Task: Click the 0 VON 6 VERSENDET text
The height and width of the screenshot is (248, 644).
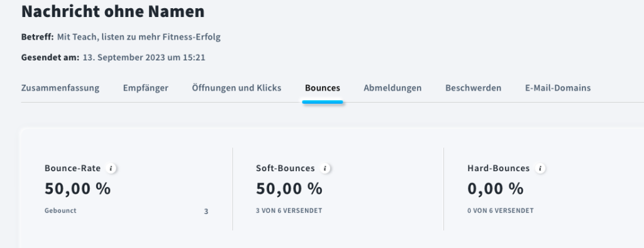Action: pos(500,211)
